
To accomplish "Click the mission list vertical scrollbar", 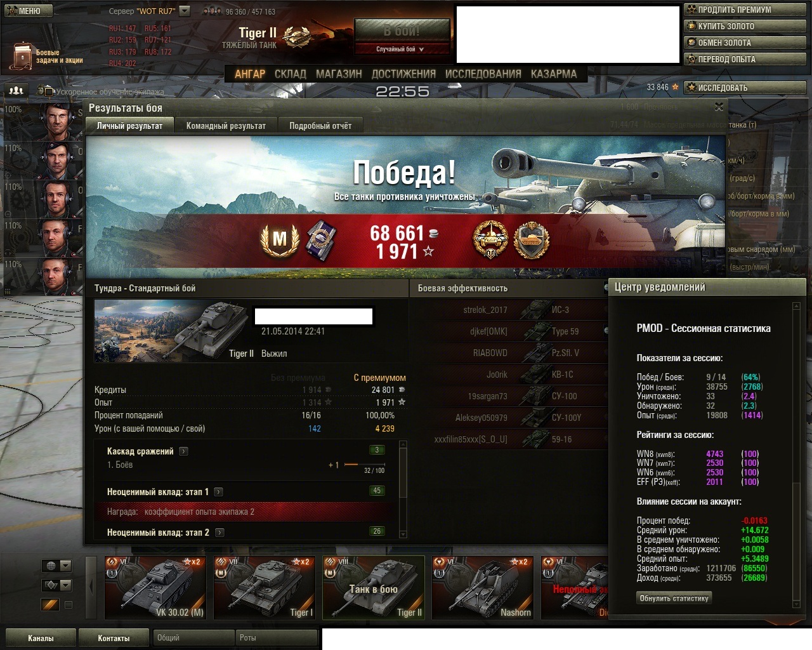I will (403, 489).
